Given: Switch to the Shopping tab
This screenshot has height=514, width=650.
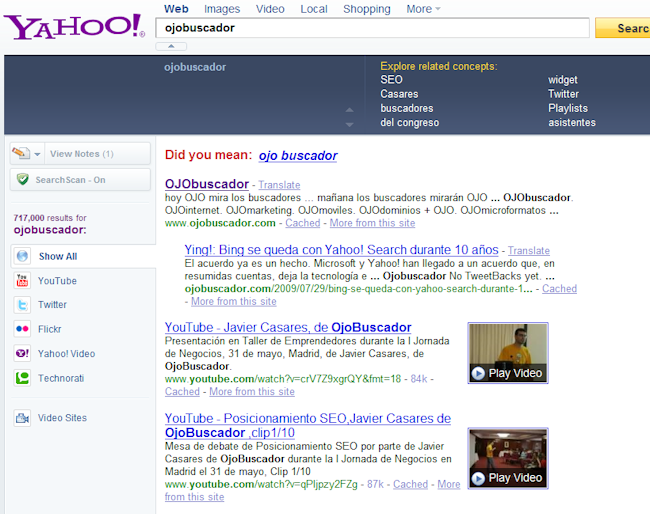Looking at the screenshot, I should [x=366, y=9].
